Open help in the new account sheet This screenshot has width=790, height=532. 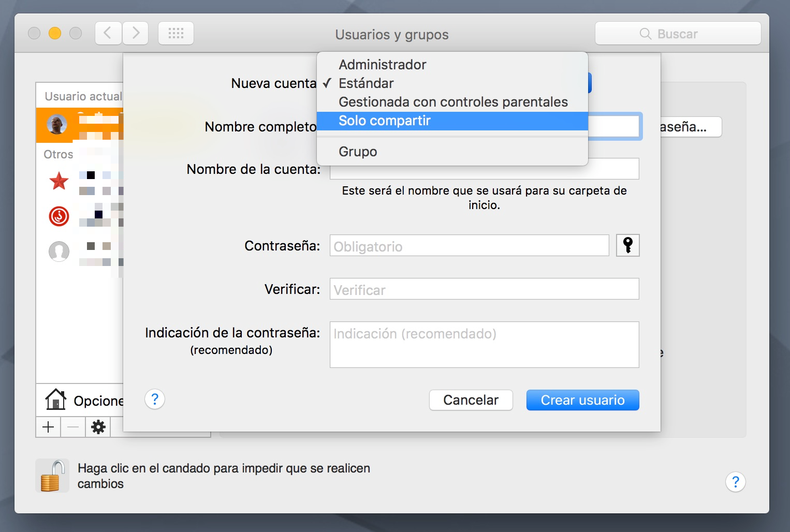point(155,400)
